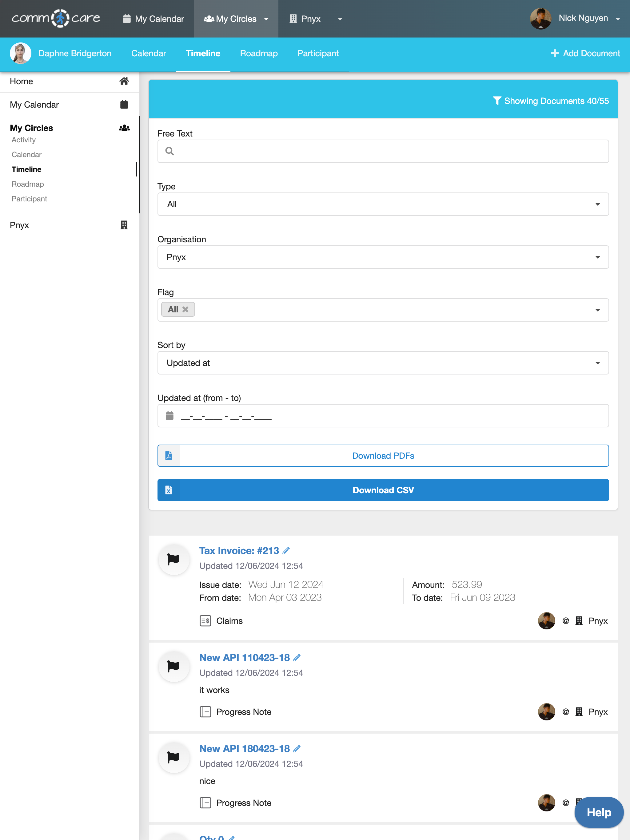Click the PDF file icon

169,455
